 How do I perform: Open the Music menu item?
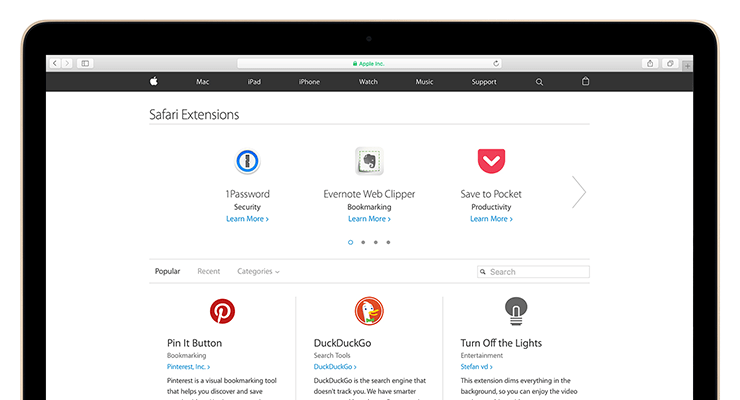coord(424,82)
